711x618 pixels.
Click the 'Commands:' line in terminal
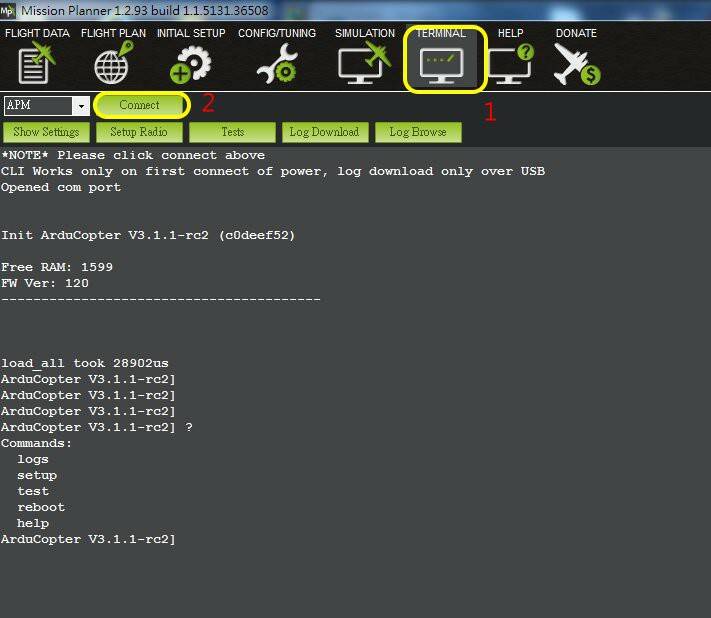tap(36, 443)
